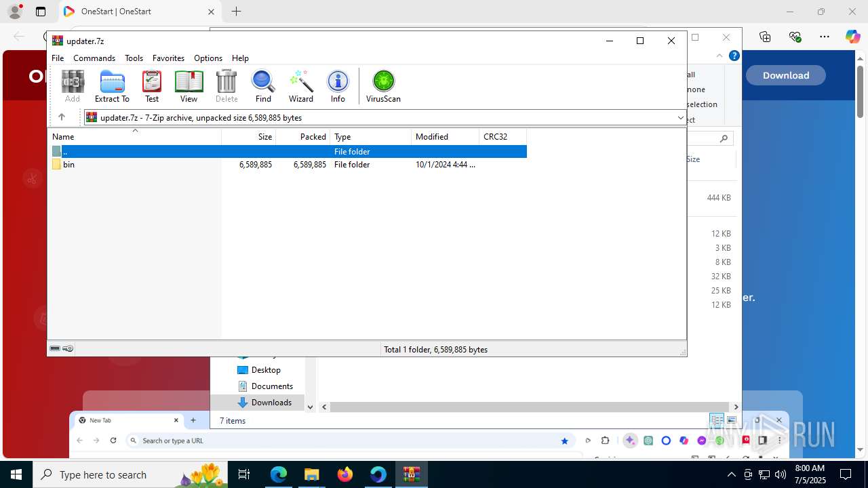
Task: Open Edge Settings and more menu
Action: (825, 37)
